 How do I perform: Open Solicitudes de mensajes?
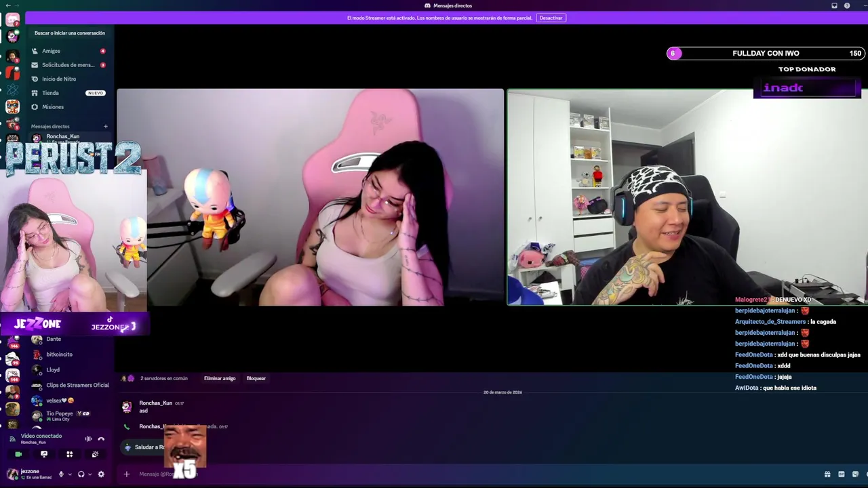coord(68,65)
